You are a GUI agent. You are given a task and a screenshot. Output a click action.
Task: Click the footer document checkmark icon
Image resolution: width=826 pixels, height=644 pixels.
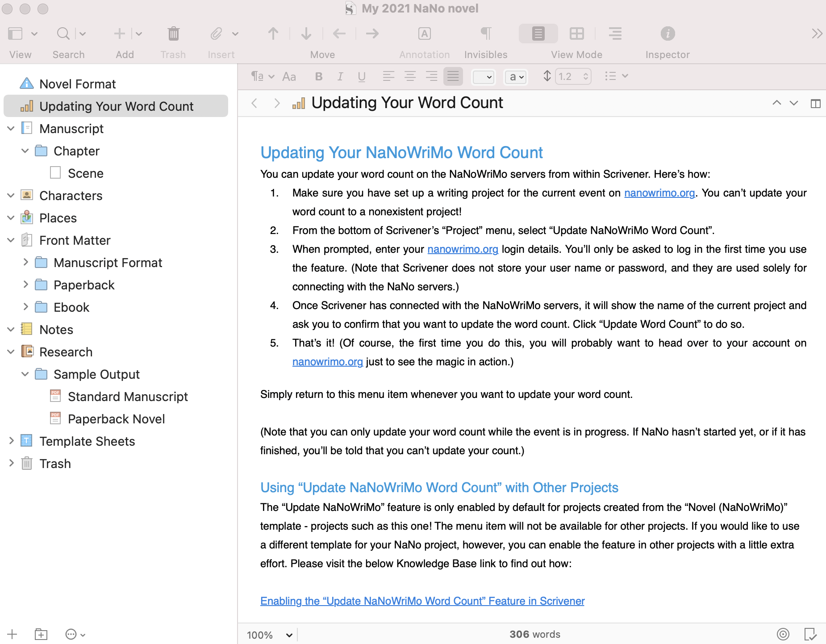[810, 634]
